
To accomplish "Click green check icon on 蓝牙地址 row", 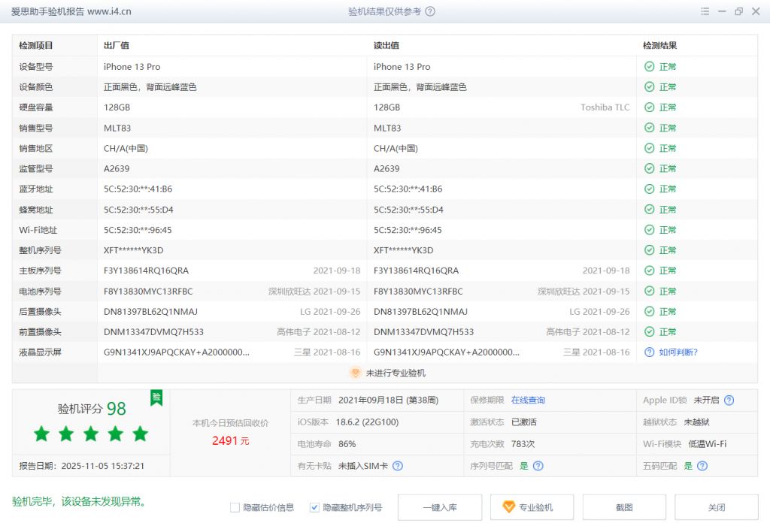I will point(648,189).
